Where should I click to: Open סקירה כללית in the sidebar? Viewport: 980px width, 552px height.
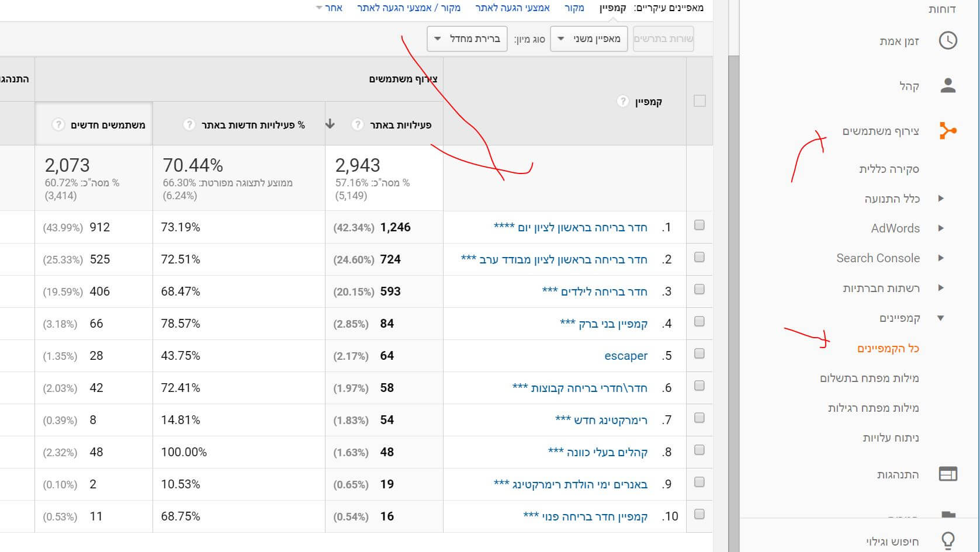point(889,169)
